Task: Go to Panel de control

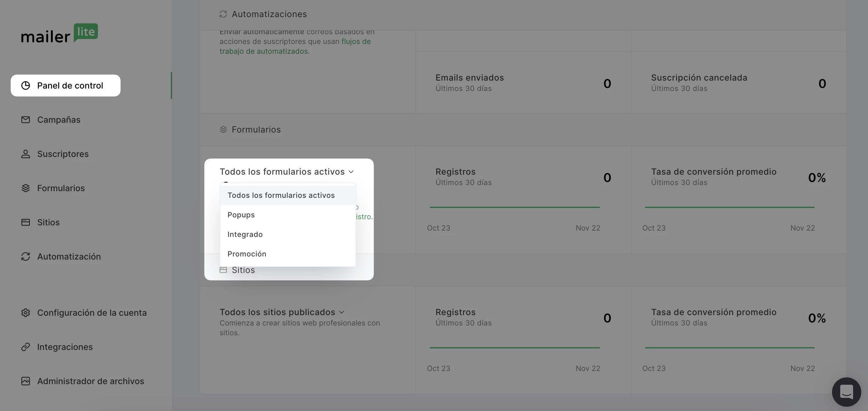Action: click(65, 85)
